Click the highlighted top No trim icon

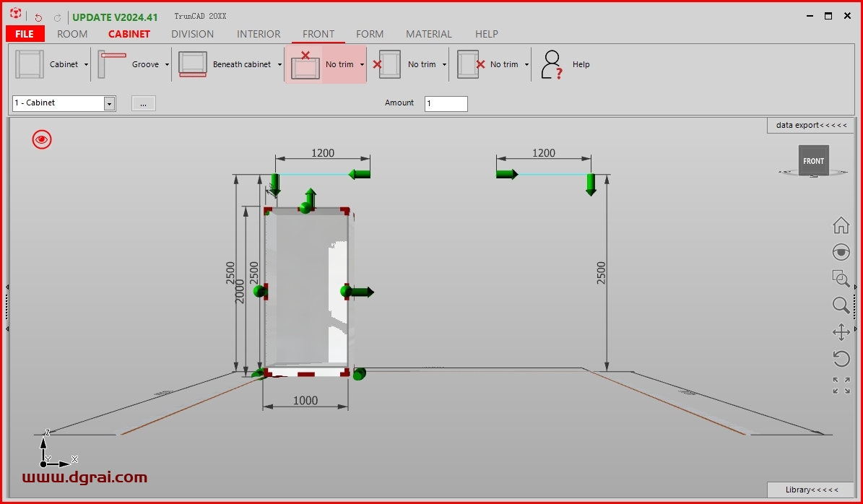[x=305, y=64]
